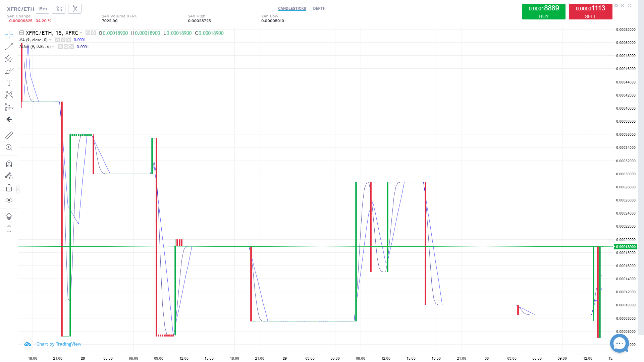644x362 pixels.
Task: Click the red SELL button
Action: (590, 12)
